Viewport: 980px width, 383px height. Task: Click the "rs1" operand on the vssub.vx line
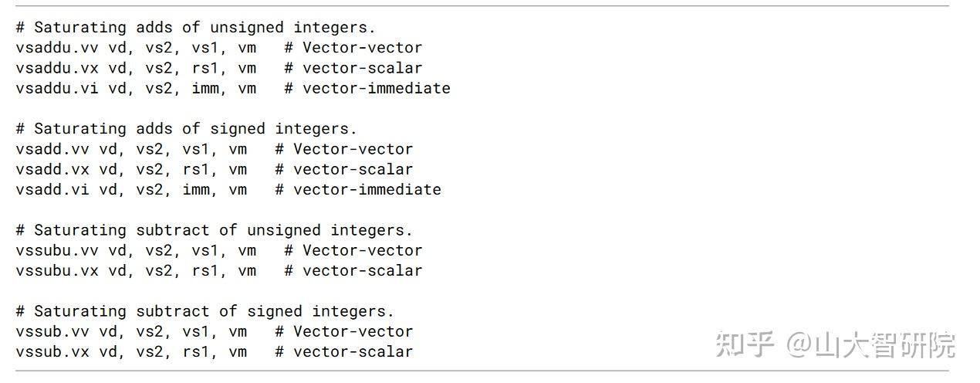[196, 351]
